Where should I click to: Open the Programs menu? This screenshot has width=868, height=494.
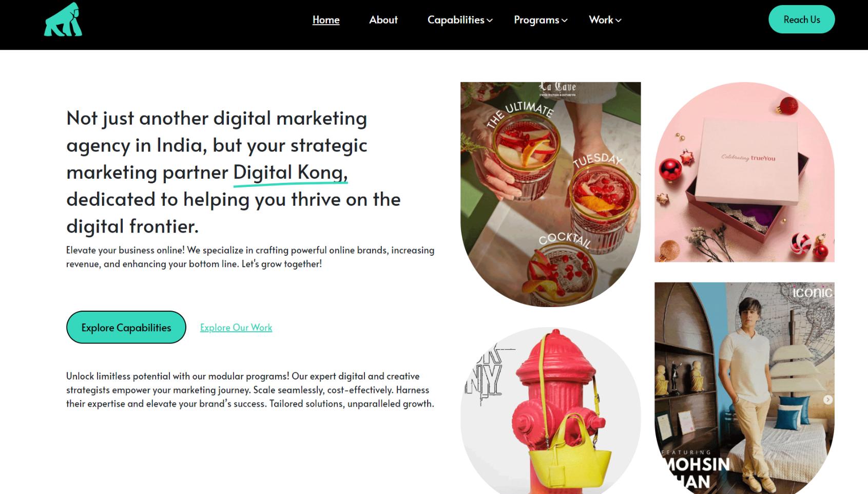(536, 20)
